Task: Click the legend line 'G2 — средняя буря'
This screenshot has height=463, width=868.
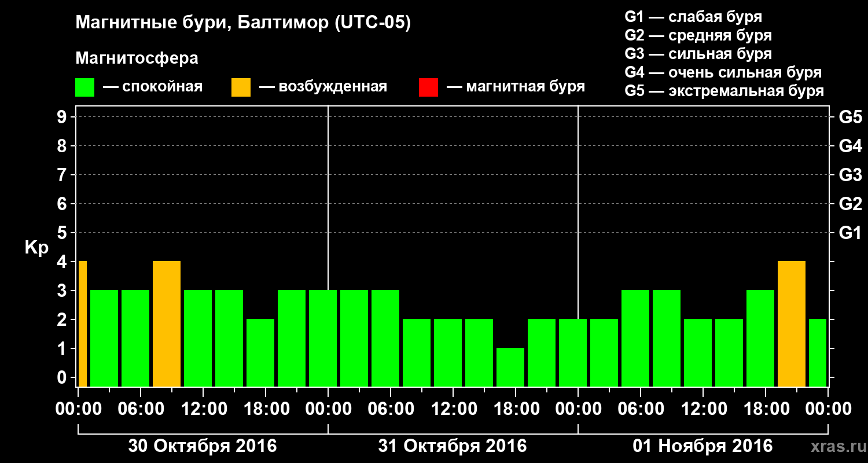Action: click(698, 35)
